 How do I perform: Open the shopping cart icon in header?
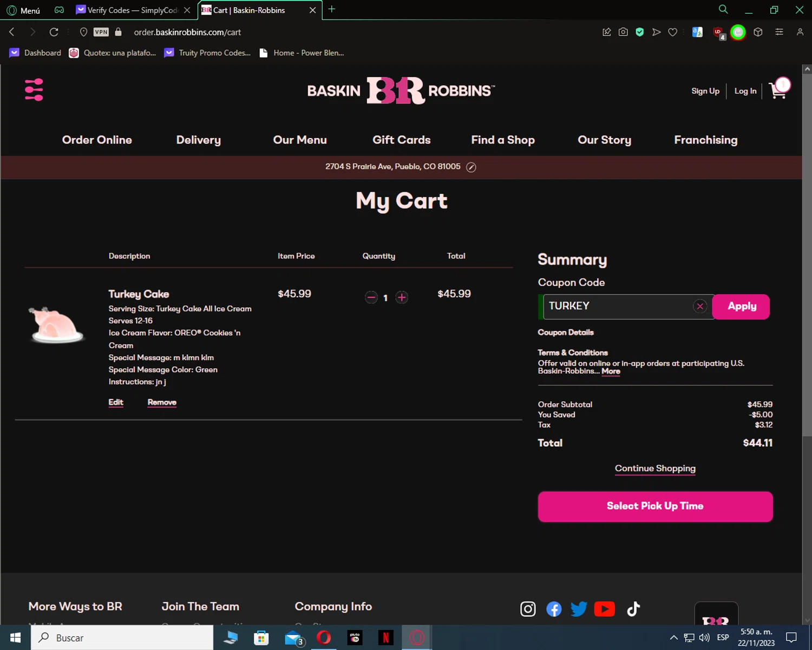tap(780, 89)
